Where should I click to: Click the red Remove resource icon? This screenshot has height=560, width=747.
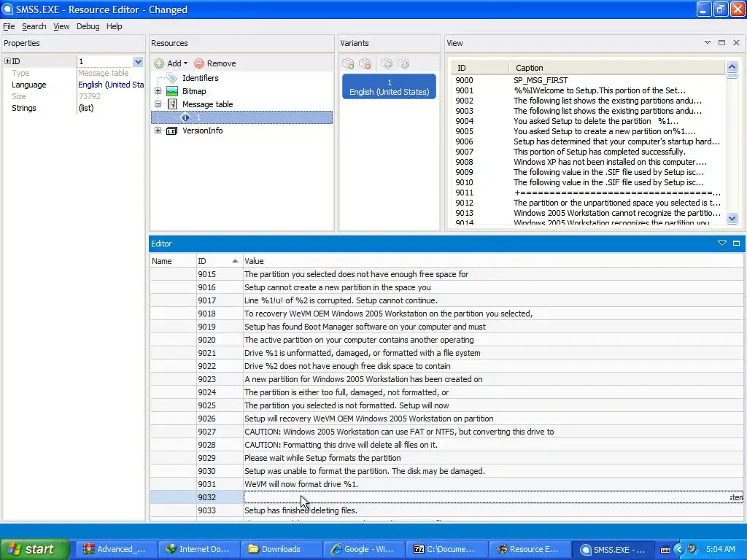pyautogui.click(x=199, y=63)
